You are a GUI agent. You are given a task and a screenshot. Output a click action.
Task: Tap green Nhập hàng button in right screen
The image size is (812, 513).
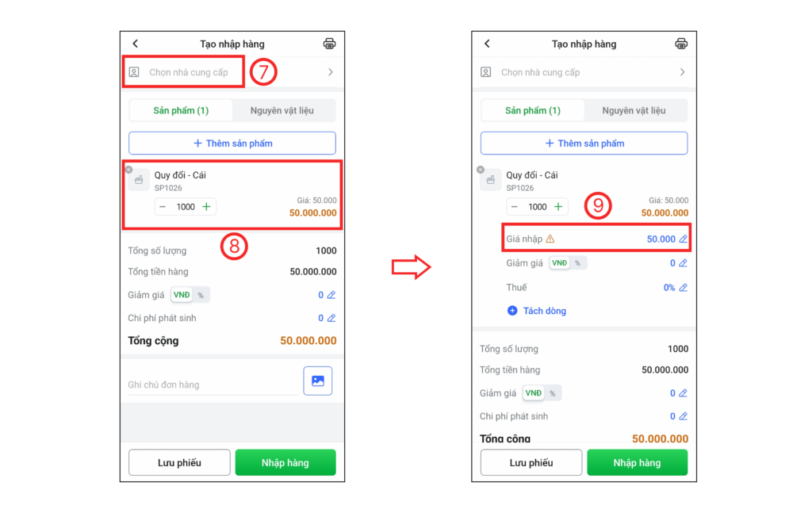coord(637,462)
